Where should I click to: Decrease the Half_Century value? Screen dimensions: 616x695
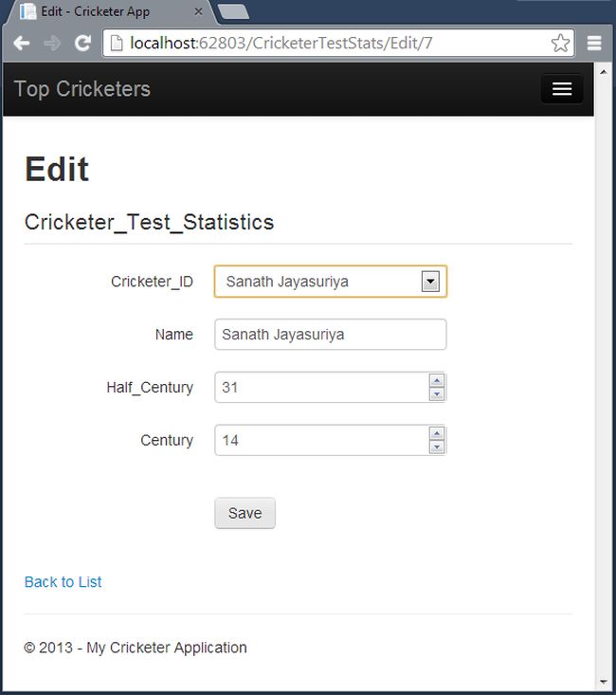pos(437,393)
